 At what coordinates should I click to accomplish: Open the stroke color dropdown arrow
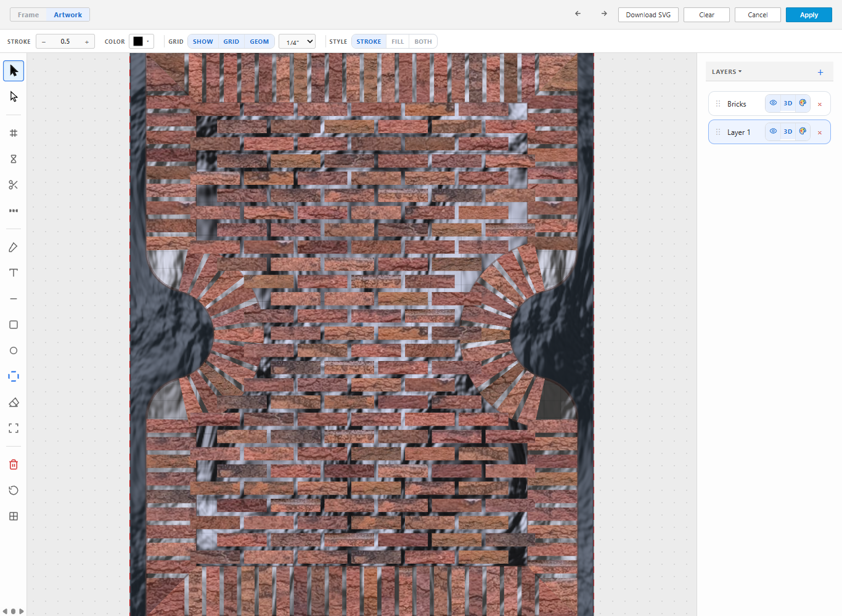click(148, 41)
